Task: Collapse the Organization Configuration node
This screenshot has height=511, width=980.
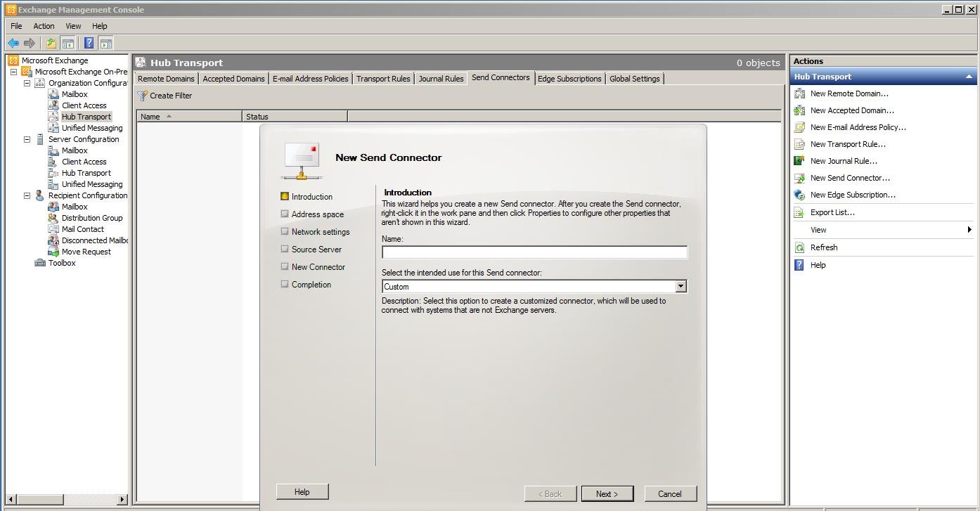Action: [x=27, y=83]
